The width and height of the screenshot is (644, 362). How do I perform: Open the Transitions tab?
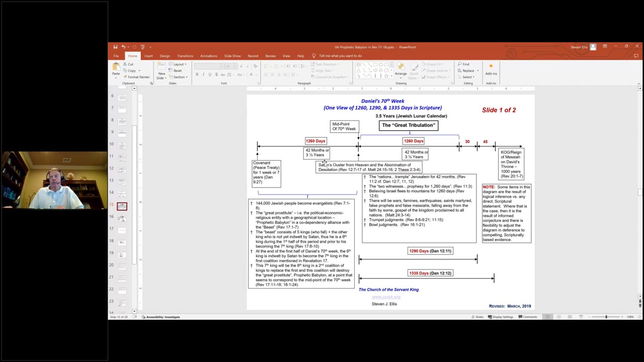185,56
